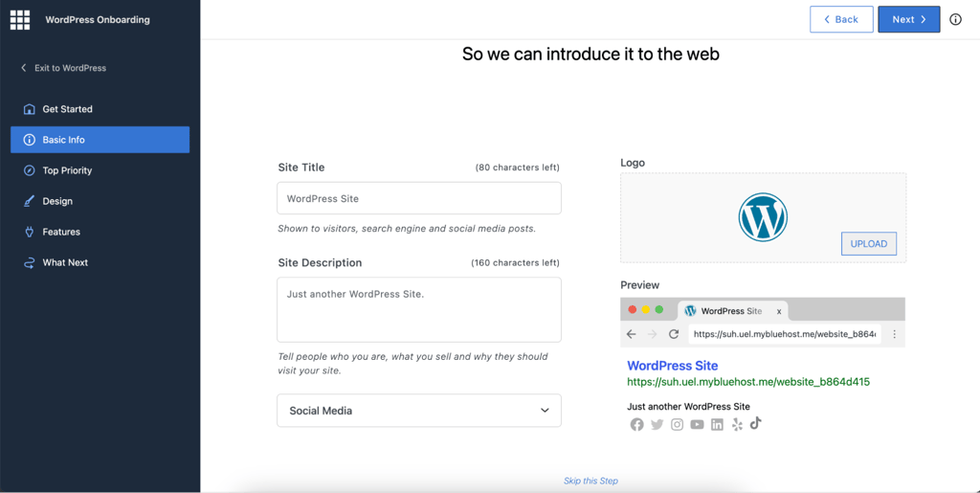Open the Features step
Image resolution: width=980 pixels, height=493 pixels.
point(100,232)
